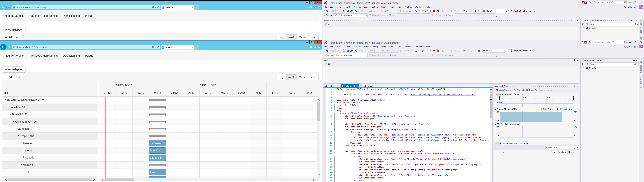Click Zoom Out in Diagnostic Tools
Screen dimensions: 644x182
[x=532, y=90]
